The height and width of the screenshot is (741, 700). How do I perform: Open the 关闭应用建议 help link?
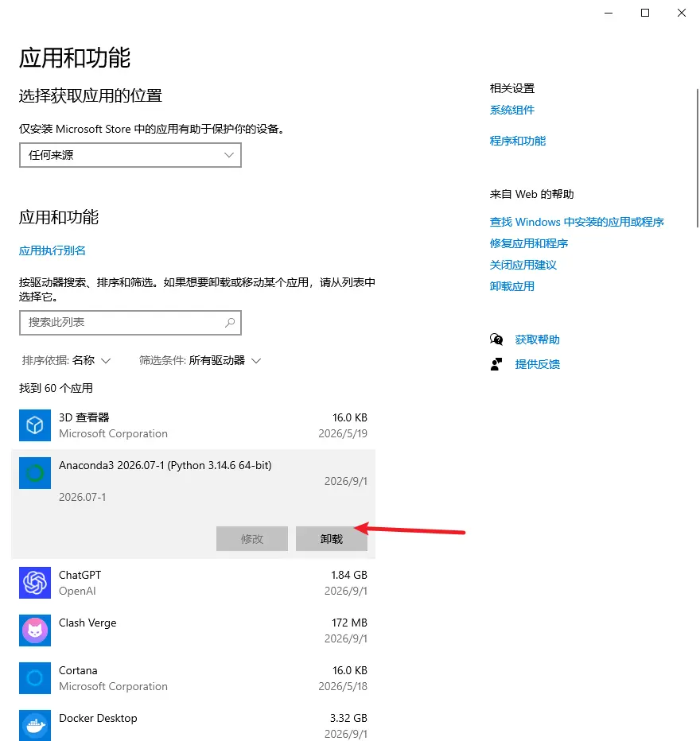523,265
